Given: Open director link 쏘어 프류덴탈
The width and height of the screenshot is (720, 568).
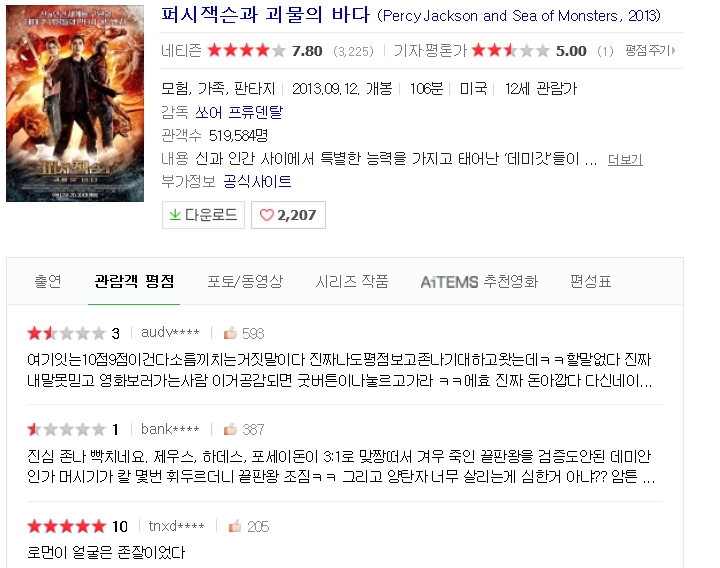Looking at the screenshot, I should [239, 112].
